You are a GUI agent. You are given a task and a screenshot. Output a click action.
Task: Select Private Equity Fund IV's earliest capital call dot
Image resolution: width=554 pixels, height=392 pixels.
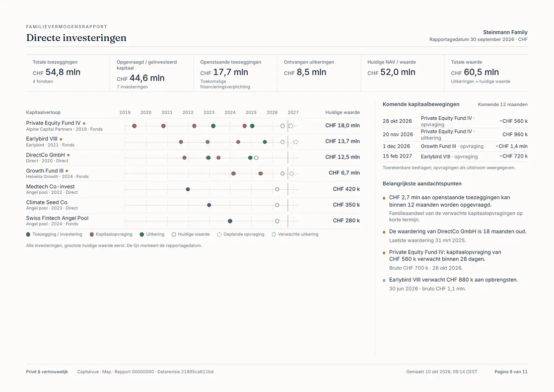click(134, 126)
